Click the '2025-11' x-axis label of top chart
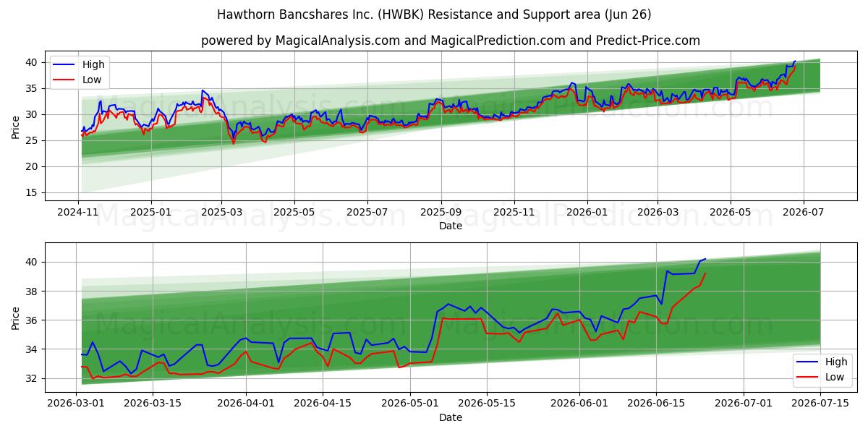The height and width of the screenshot is (434, 868). [514, 214]
